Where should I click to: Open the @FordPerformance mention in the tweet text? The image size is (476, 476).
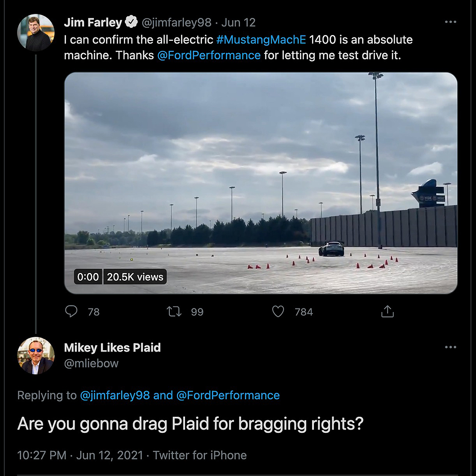coord(209,56)
